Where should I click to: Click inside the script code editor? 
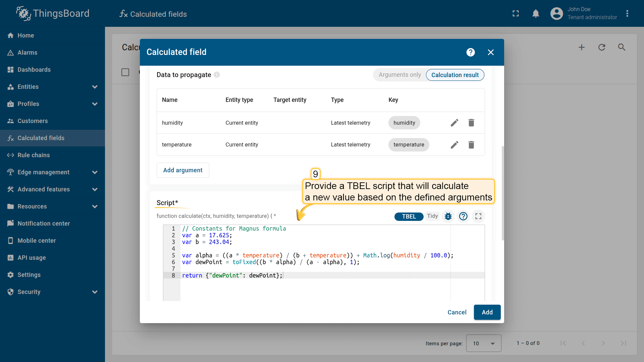pos(315,288)
